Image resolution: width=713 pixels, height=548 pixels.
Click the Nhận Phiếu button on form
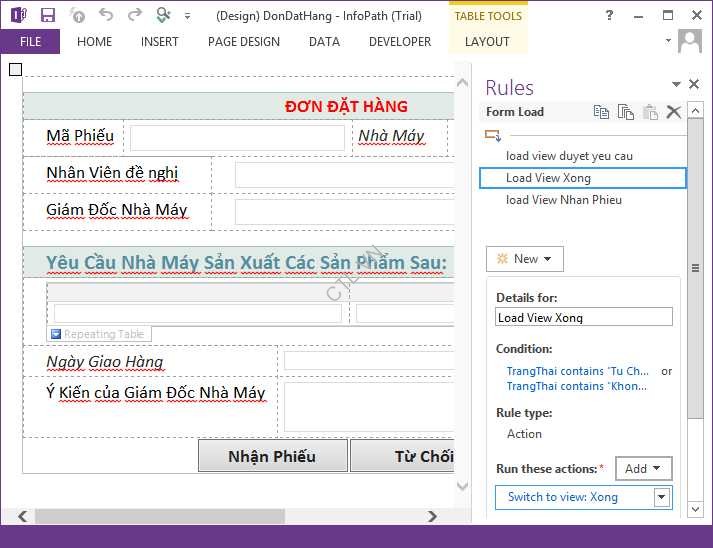point(272,456)
